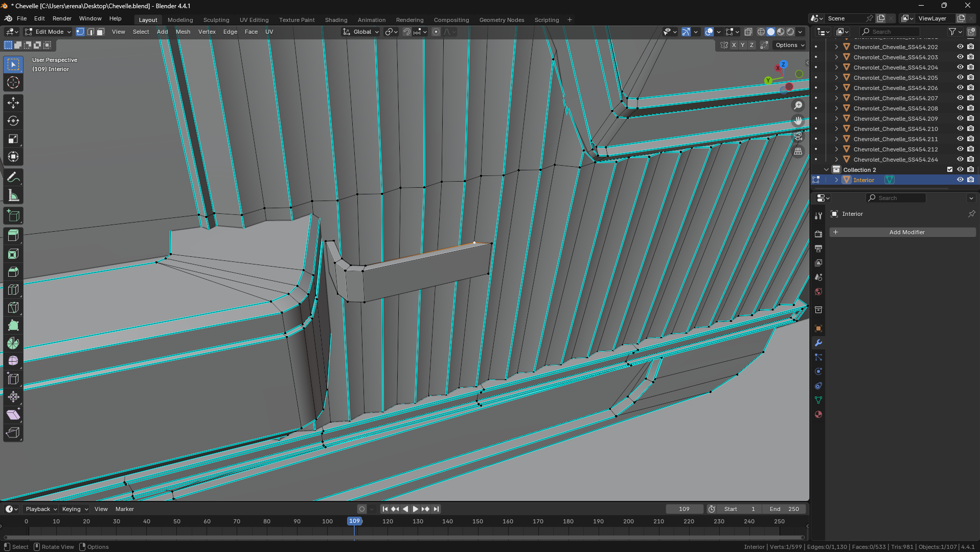This screenshot has height=552, width=980.
Task: Open the Physics properties tab
Action: pyautogui.click(x=818, y=371)
